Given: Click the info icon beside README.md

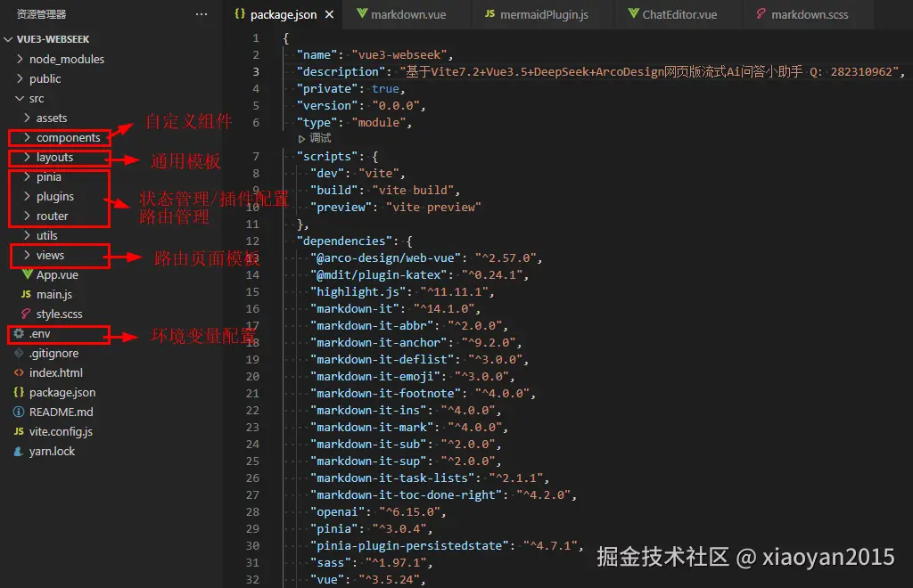Looking at the screenshot, I should (19, 412).
